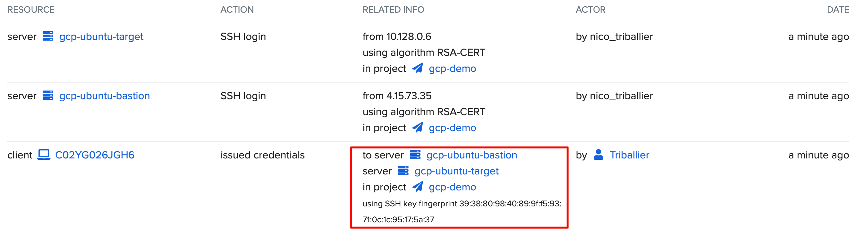The image size is (868, 229).
Task: Open gcp-demo project link in first row
Action: tap(452, 68)
